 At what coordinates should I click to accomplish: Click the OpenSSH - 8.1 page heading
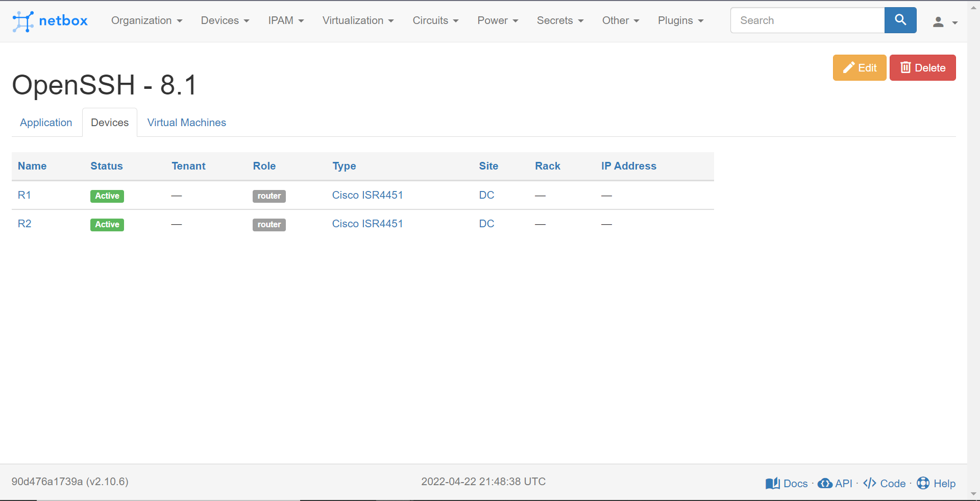point(104,85)
